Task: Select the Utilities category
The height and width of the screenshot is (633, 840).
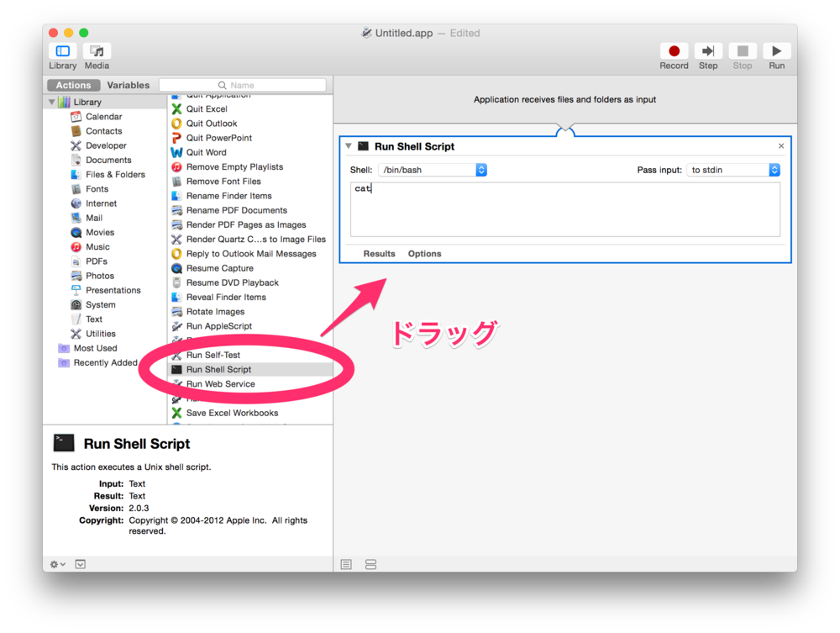Action: 100,334
